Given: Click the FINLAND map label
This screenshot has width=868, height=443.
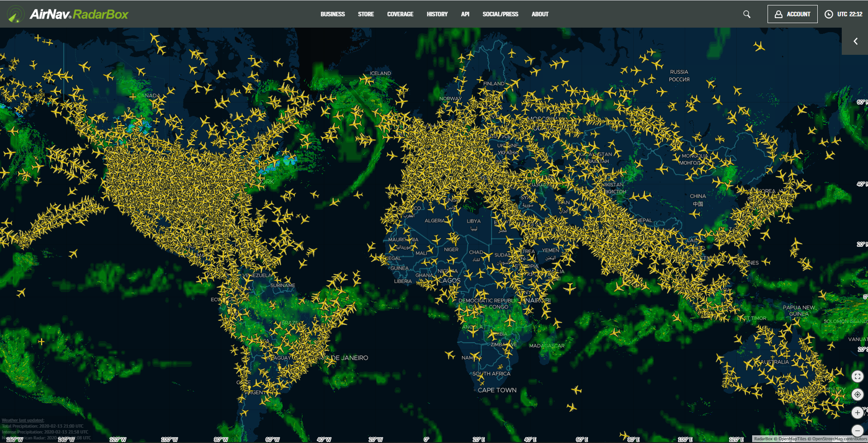Looking at the screenshot, I should (494, 84).
